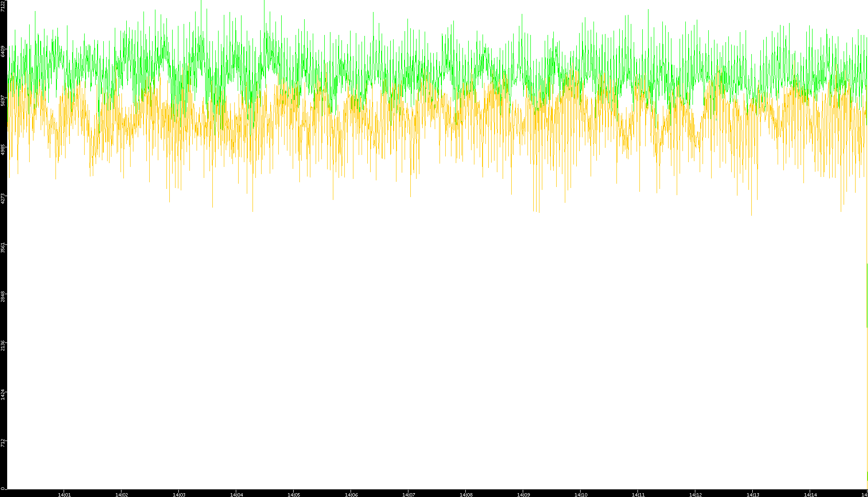Viewport: 868px width, 497px height.
Task: Click the 5697 vertical axis label
Action: click(3, 100)
